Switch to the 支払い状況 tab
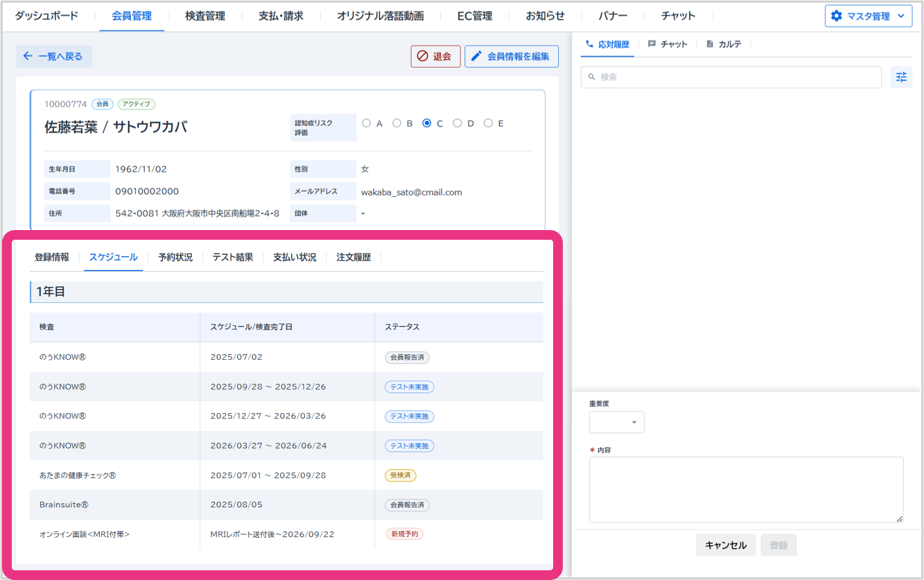924x580 pixels. pos(295,257)
